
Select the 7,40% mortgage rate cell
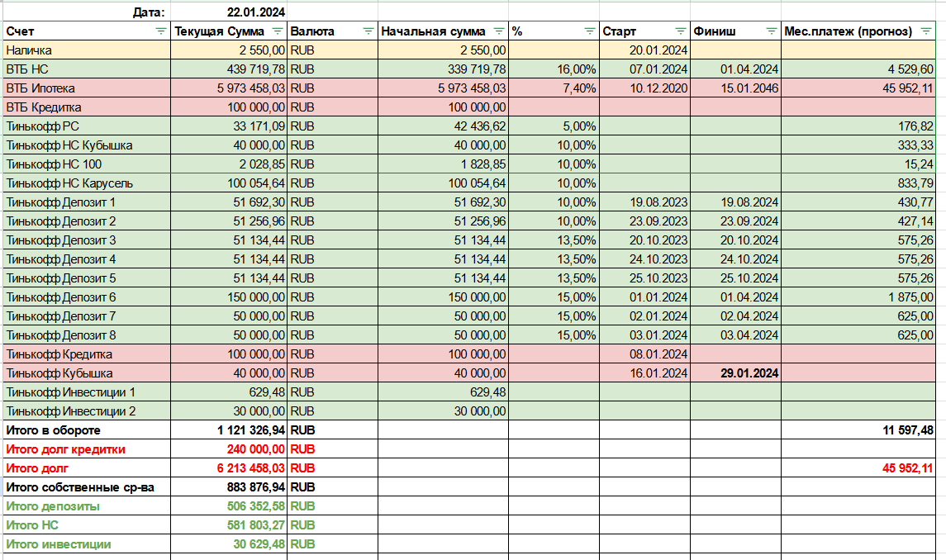click(x=554, y=88)
